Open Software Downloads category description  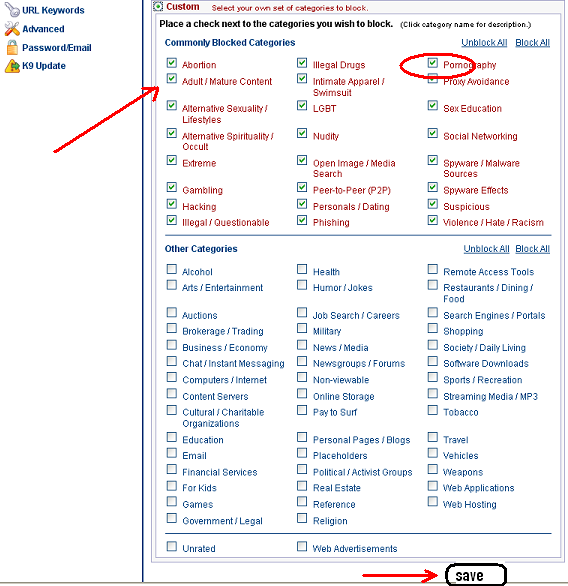pyautogui.click(x=486, y=364)
